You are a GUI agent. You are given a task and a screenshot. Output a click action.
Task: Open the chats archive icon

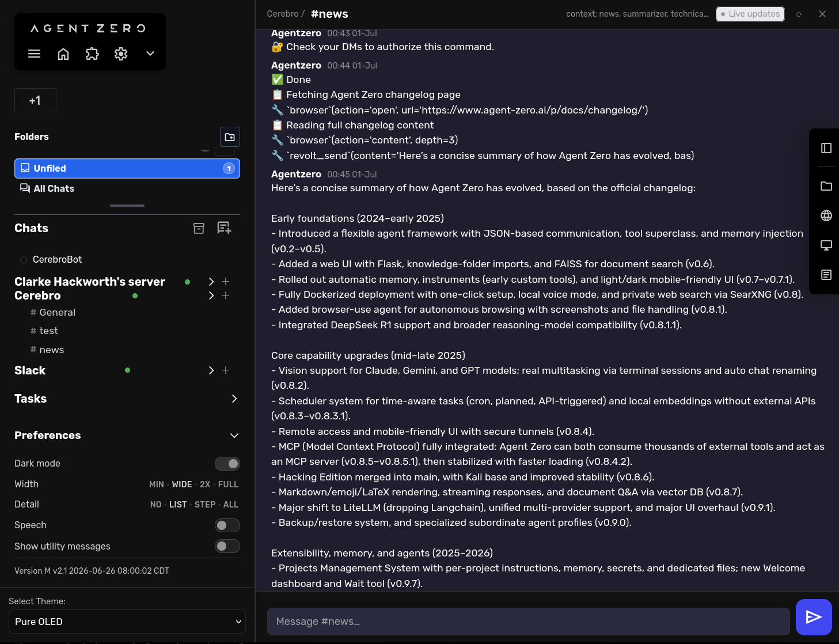(199, 228)
